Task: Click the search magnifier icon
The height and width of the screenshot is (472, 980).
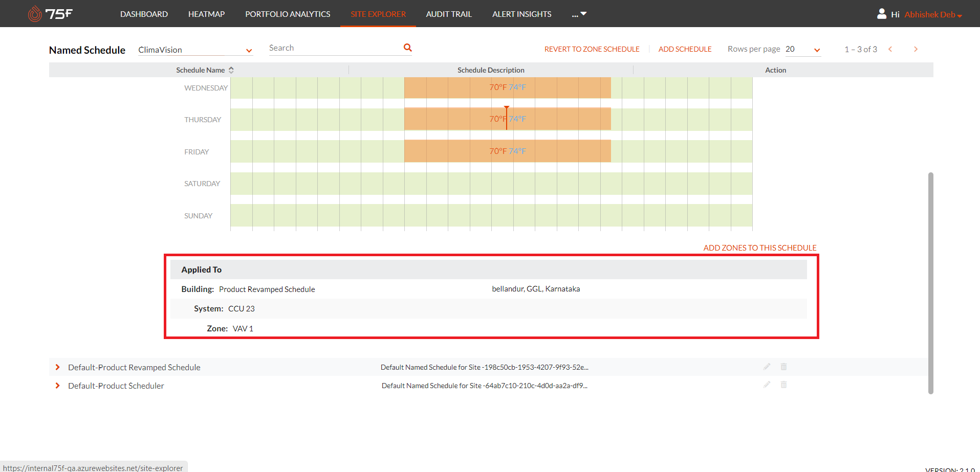Action: pyautogui.click(x=407, y=48)
